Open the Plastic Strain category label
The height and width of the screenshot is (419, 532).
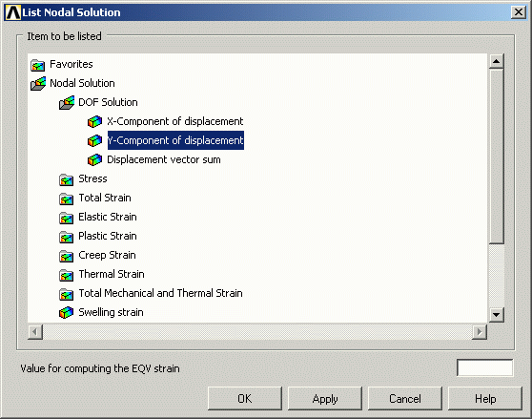pos(108,236)
